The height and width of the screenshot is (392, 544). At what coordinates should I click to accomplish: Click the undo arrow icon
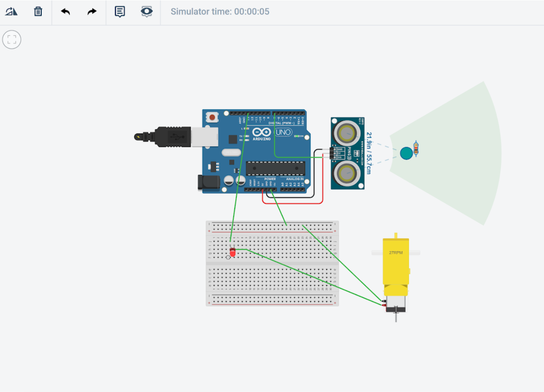tap(65, 11)
